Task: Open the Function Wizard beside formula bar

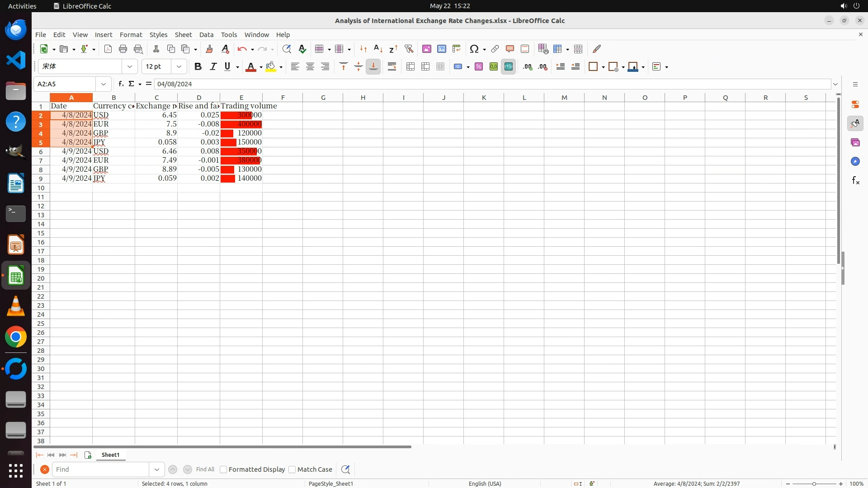Action: 121,84
